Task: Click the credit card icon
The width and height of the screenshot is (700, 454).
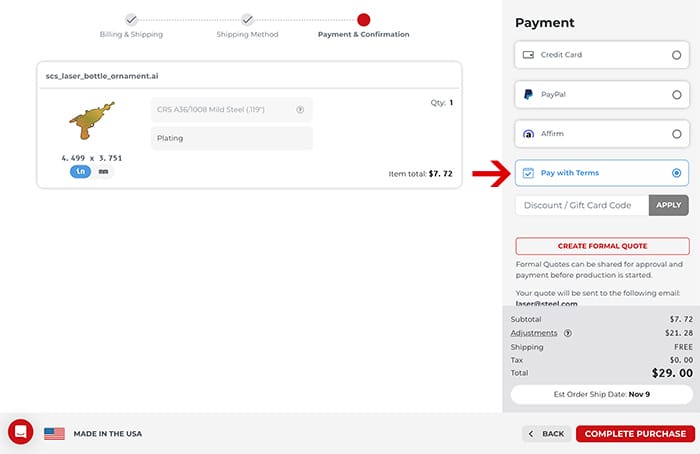Action: (x=528, y=55)
